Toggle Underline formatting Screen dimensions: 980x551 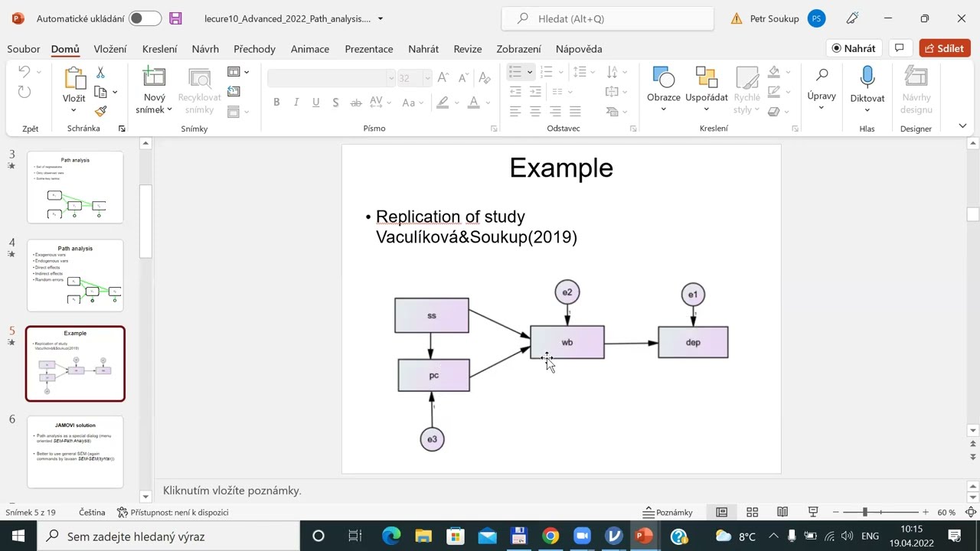coord(315,102)
